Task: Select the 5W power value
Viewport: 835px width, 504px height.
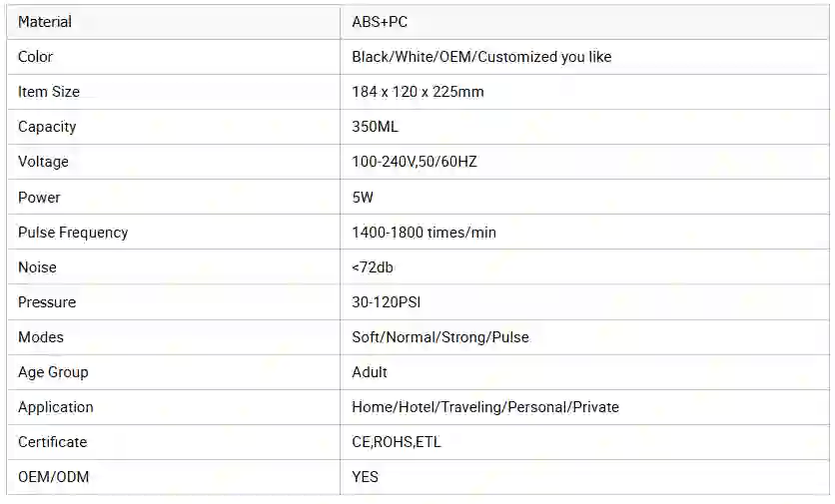Action: pos(363,198)
